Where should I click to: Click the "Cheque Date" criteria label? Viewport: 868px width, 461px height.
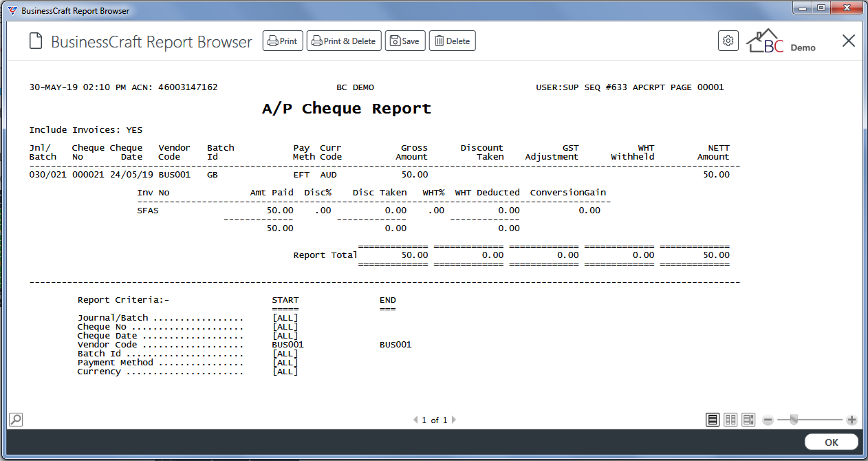[107, 336]
